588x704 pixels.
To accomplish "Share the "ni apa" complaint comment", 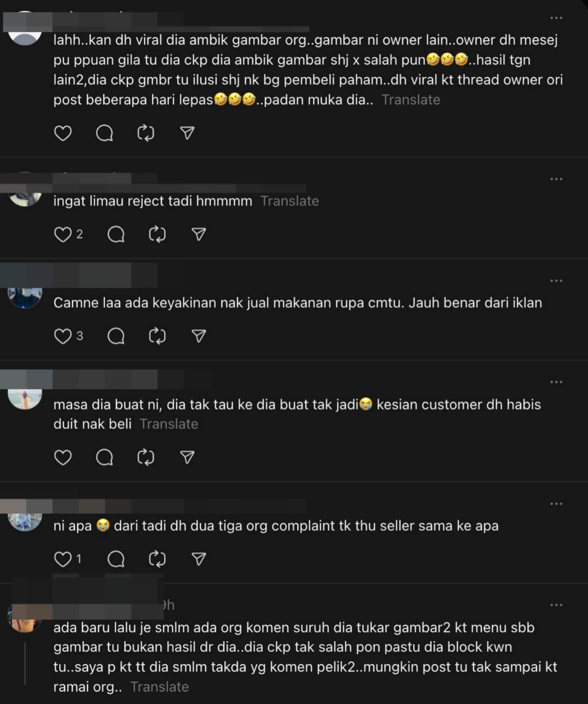I will [x=199, y=559].
